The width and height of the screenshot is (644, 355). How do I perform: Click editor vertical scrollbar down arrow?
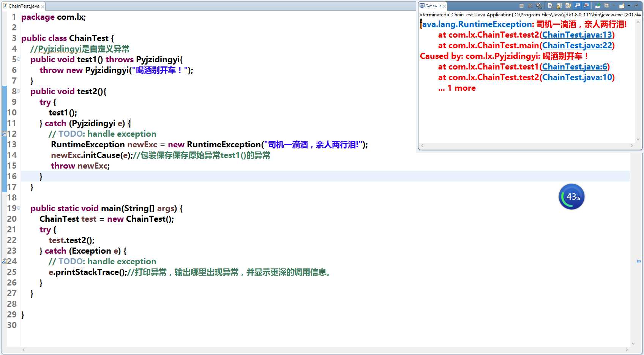(x=633, y=344)
